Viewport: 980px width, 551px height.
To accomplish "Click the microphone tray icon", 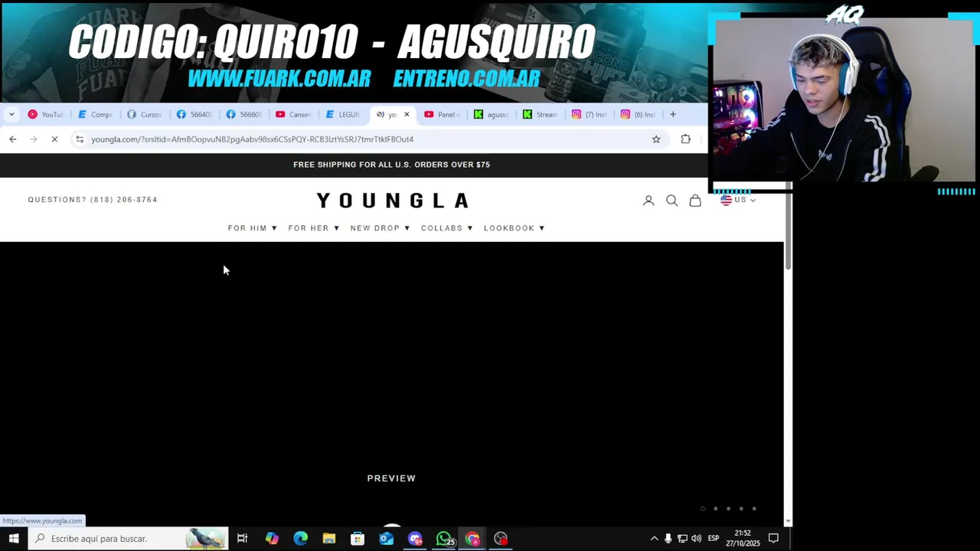I will pyautogui.click(x=668, y=539).
